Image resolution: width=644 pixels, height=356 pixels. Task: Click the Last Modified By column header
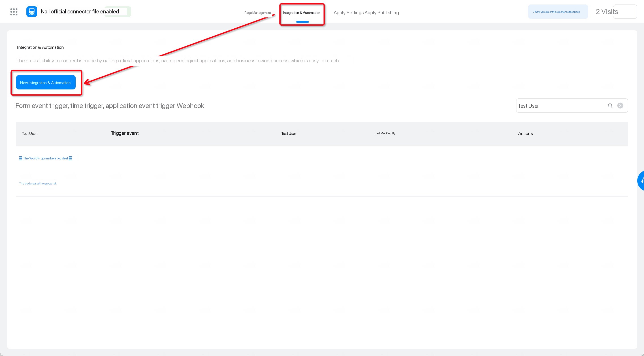tap(385, 133)
